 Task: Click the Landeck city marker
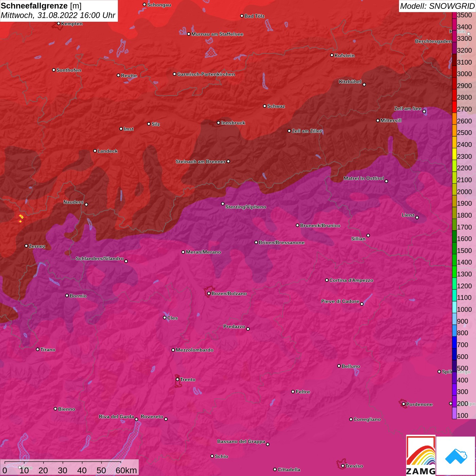click(x=95, y=151)
